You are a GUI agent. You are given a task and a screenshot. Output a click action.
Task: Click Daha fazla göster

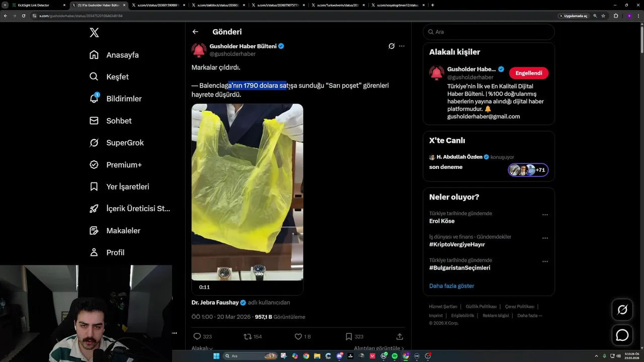coord(452,286)
